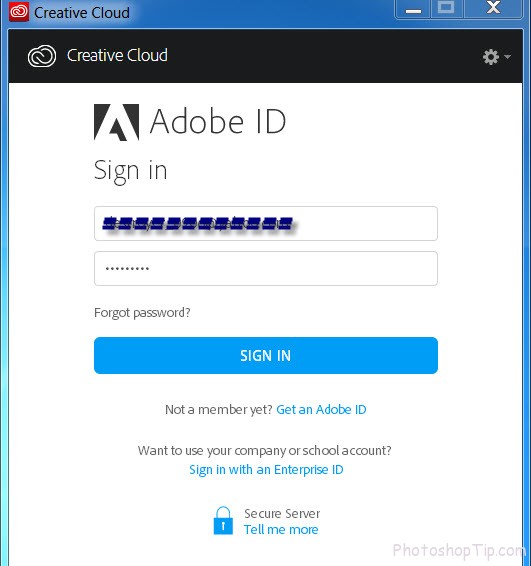
Task: Click the Creative Cloud logo in the black header
Action: click(42, 56)
